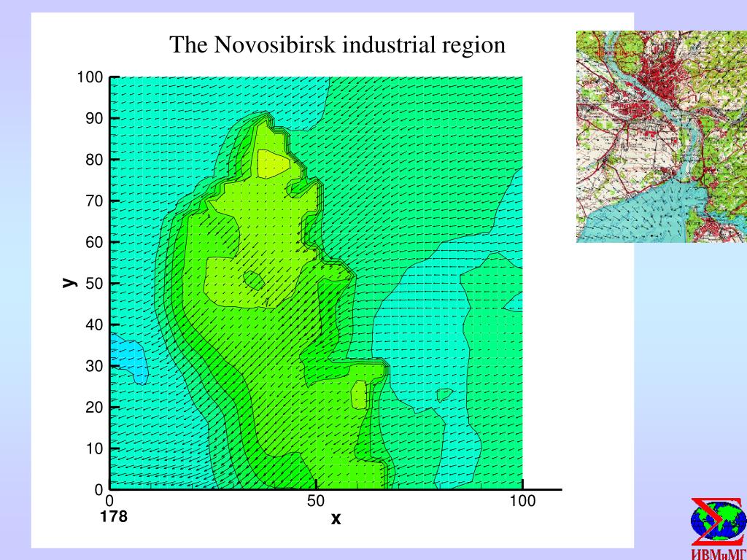Image resolution: width=747 pixels, height=560 pixels.
Task: Click the ИВМиМГ globe sigma logo
Action: tap(719, 522)
